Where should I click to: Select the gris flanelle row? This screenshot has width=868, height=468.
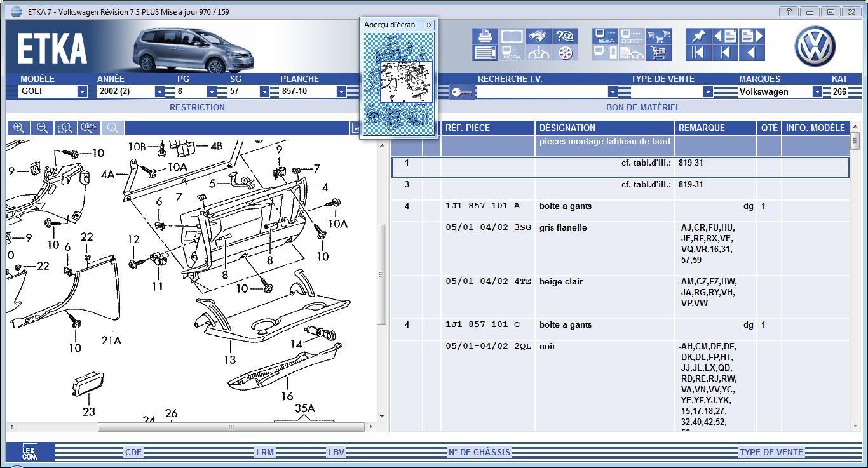(620, 248)
